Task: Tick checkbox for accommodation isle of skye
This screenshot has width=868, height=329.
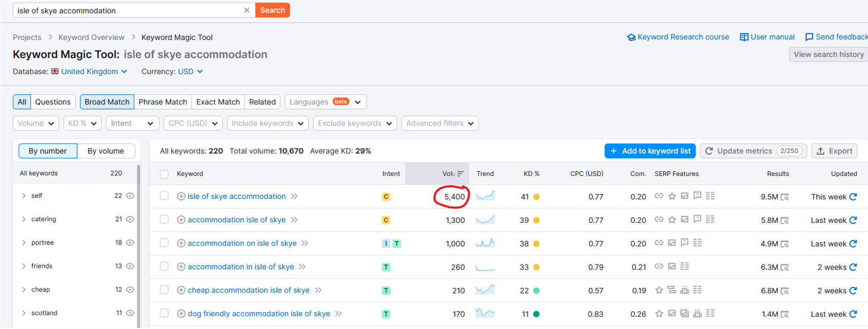Action: [x=164, y=219]
